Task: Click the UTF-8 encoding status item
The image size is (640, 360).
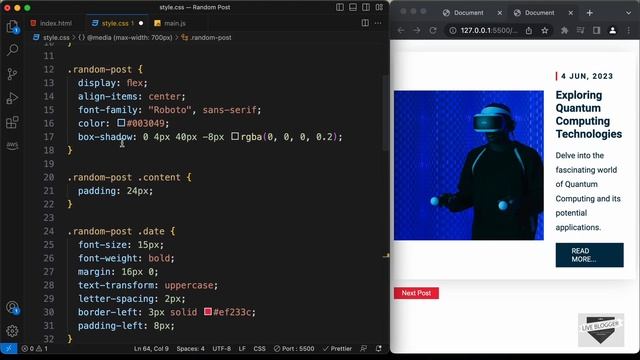Action: pos(222,349)
